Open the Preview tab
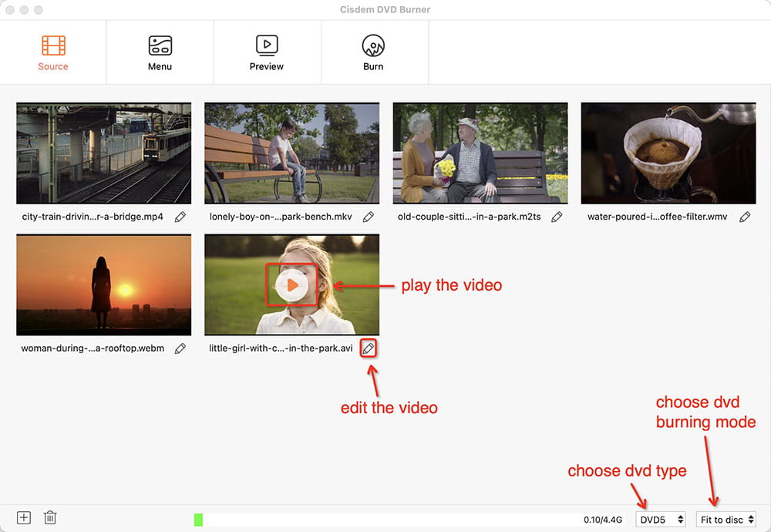 click(x=267, y=52)
